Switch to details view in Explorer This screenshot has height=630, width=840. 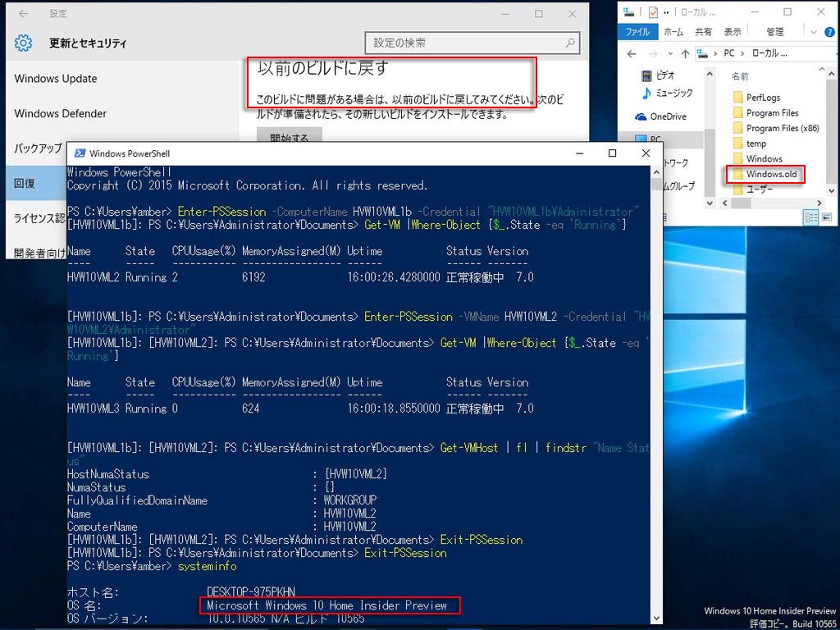[x=811, y=217]
